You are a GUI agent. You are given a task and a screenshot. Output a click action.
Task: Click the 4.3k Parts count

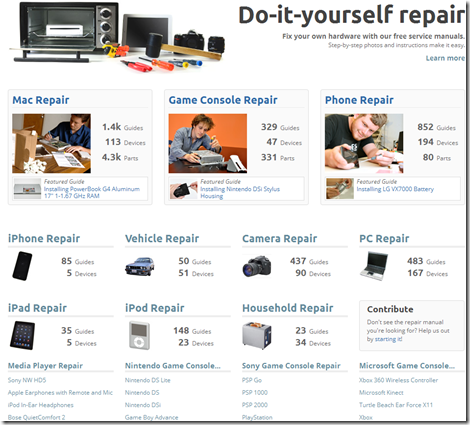[120, 157]
